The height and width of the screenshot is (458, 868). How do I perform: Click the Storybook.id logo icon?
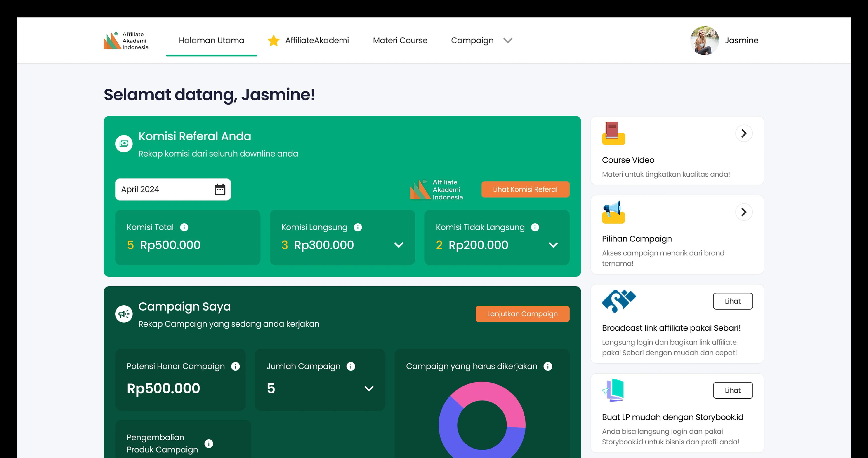[x=613, y=390]
